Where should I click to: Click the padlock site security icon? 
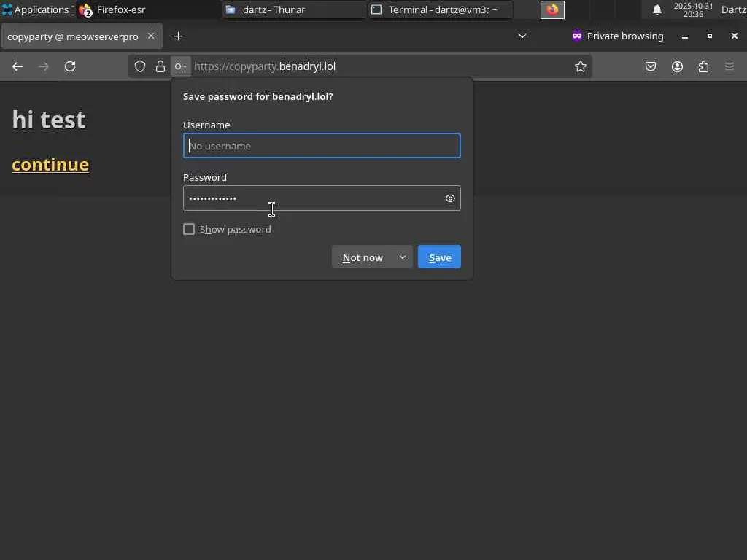tap(160, 66)
